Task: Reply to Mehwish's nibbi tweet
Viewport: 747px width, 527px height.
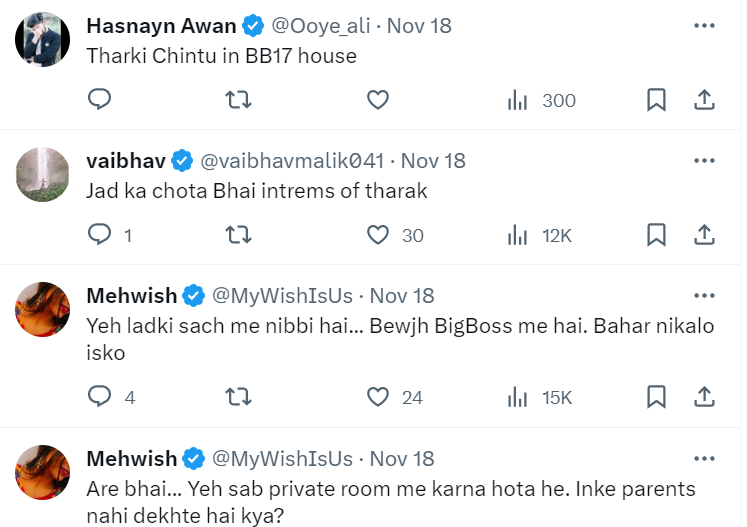Action: pyautogui.click(x=99, y=397)
